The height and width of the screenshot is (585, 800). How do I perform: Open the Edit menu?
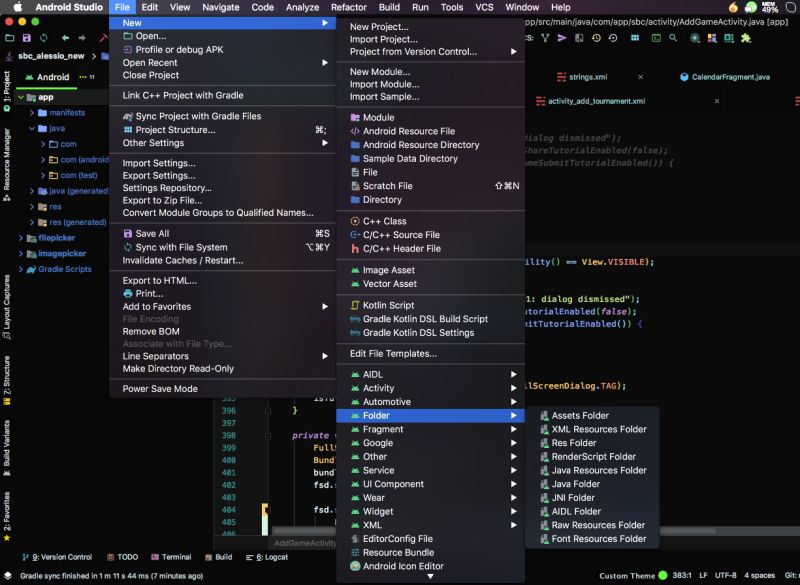pos(149,7)
